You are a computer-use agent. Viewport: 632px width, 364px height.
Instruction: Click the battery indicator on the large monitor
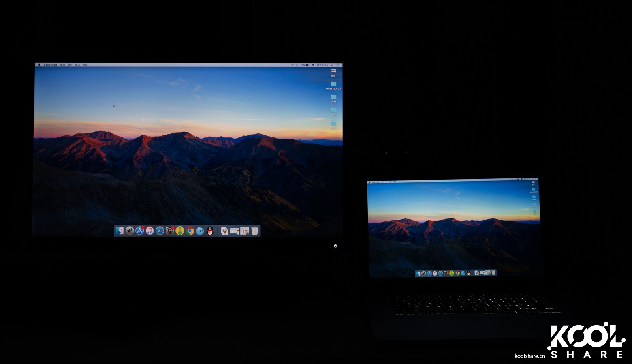click(305, 65)
